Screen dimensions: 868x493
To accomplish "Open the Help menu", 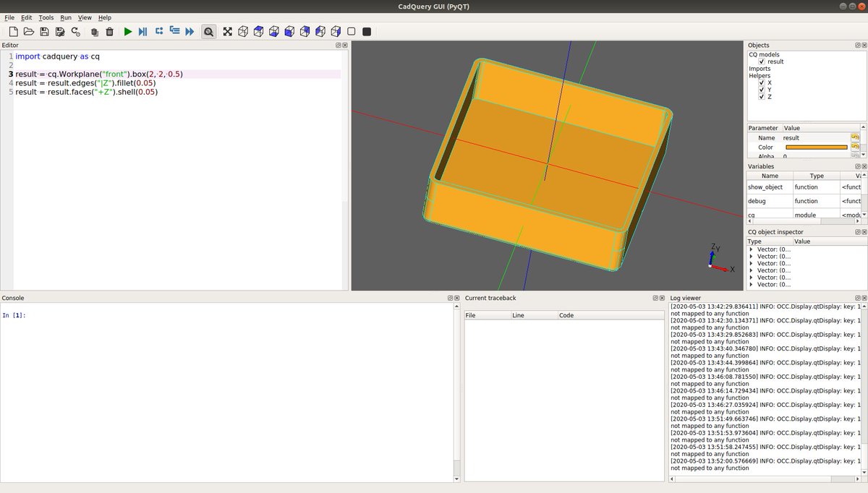I will [x=105, y=17].
